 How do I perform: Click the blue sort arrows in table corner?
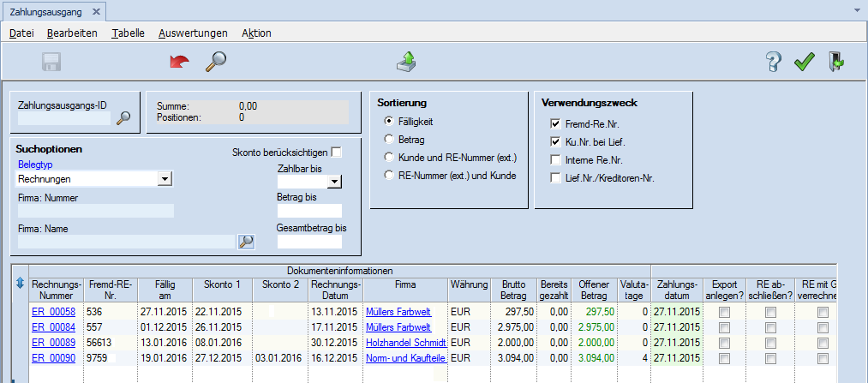pyautogui.click(x=21, y=283)
